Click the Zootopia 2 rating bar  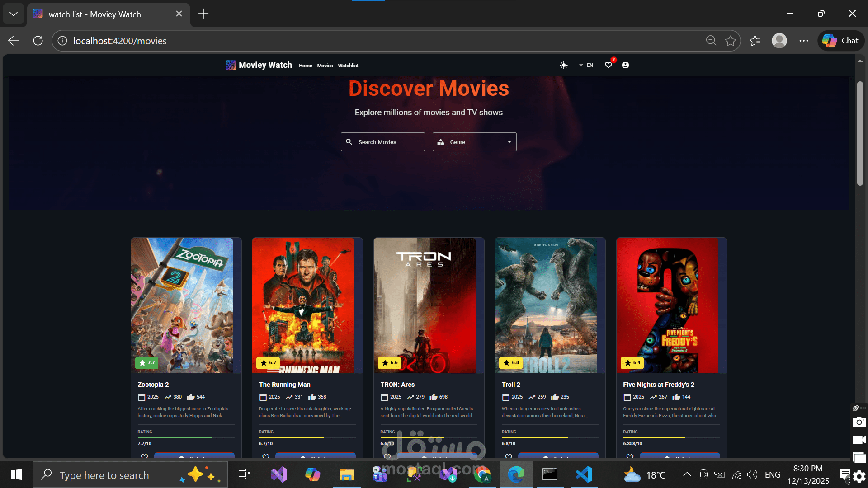(186, 437)
